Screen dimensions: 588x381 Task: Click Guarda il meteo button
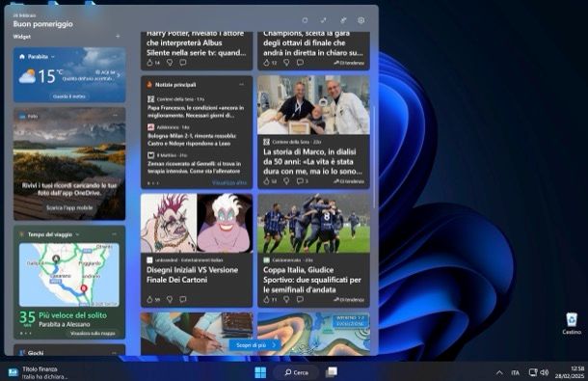pyautogui.click(x=69, y=96)
